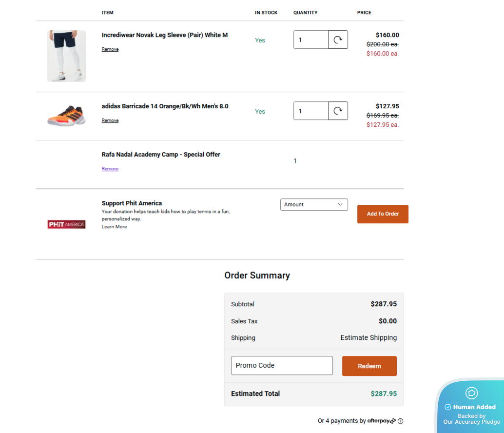The height and width of the screenshot is (433, 504).
Task: Open the donation Amount dropdown
Action: pos(314,205)
